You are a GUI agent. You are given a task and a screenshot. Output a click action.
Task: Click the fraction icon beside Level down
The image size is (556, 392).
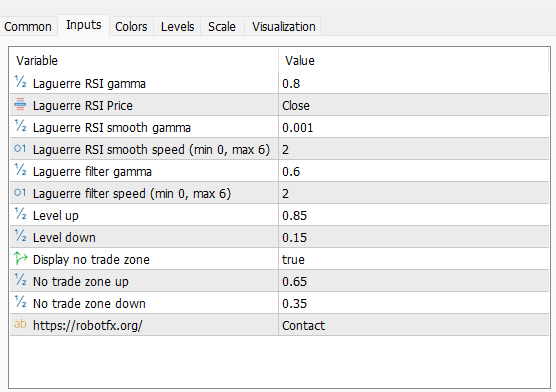(20, 236)
